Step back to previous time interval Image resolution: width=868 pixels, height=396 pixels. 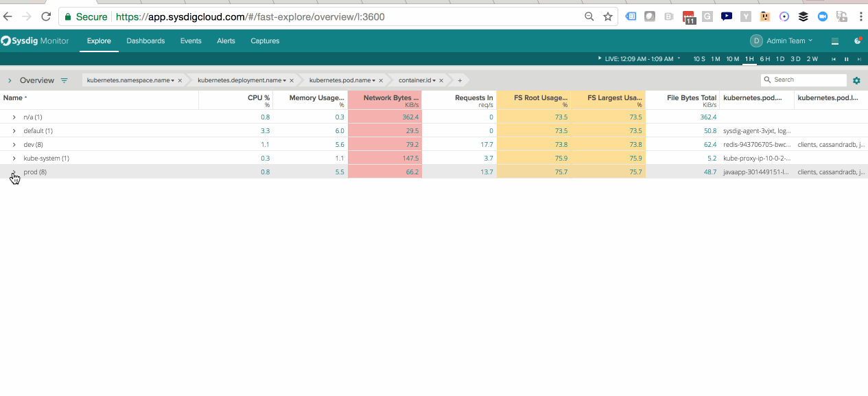click(x=834, y=59)
